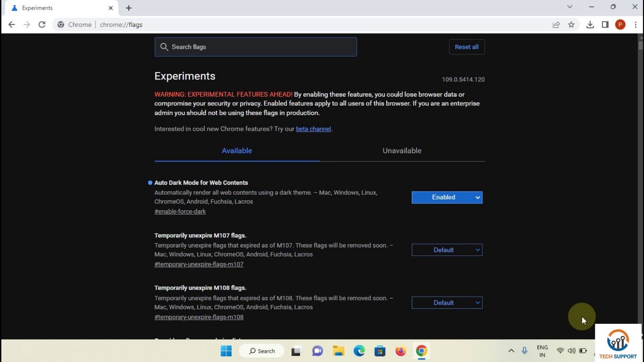Click the Search flags input field

(x=256, y=47)
